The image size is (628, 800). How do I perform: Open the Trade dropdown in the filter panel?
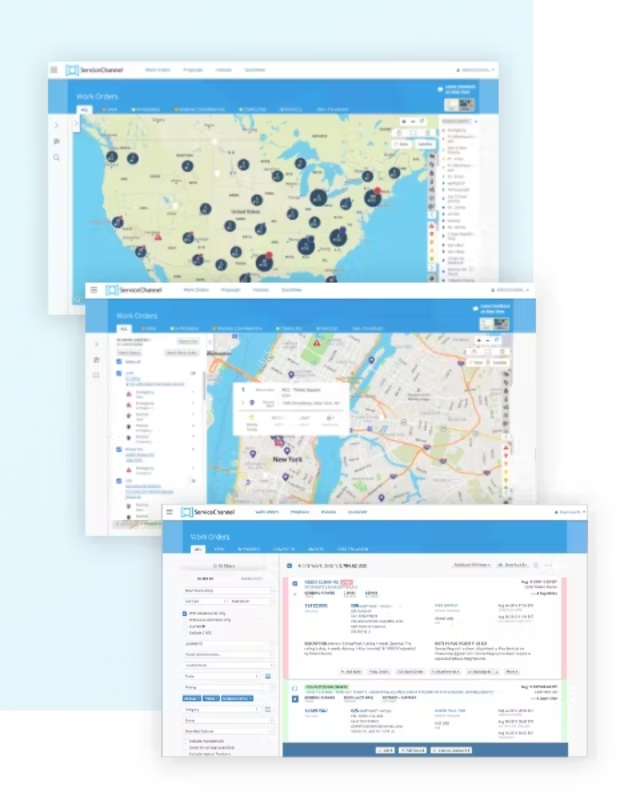[221, 676]
